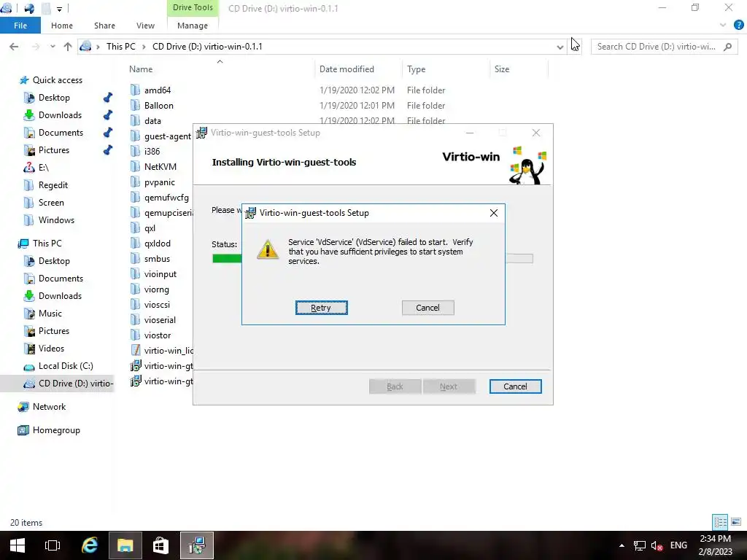Open the E:\ drive shortcut

click(43, 168)
